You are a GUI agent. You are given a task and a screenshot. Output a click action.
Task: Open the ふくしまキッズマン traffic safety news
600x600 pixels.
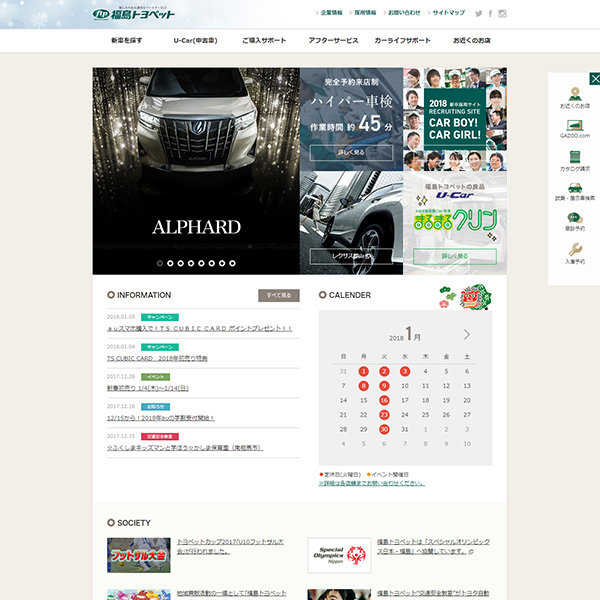[x=185, y=447]
